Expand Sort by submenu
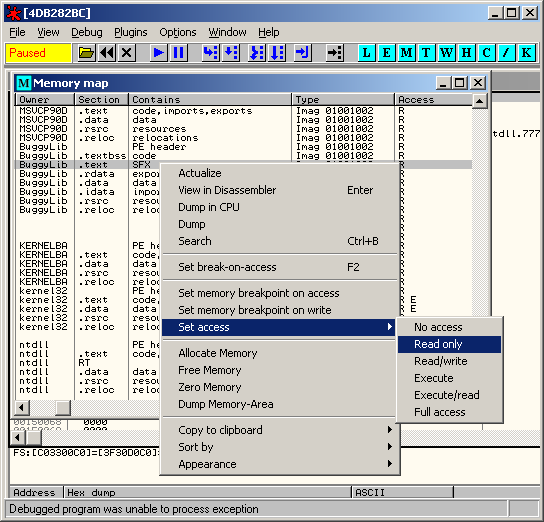 coord(279,447)
